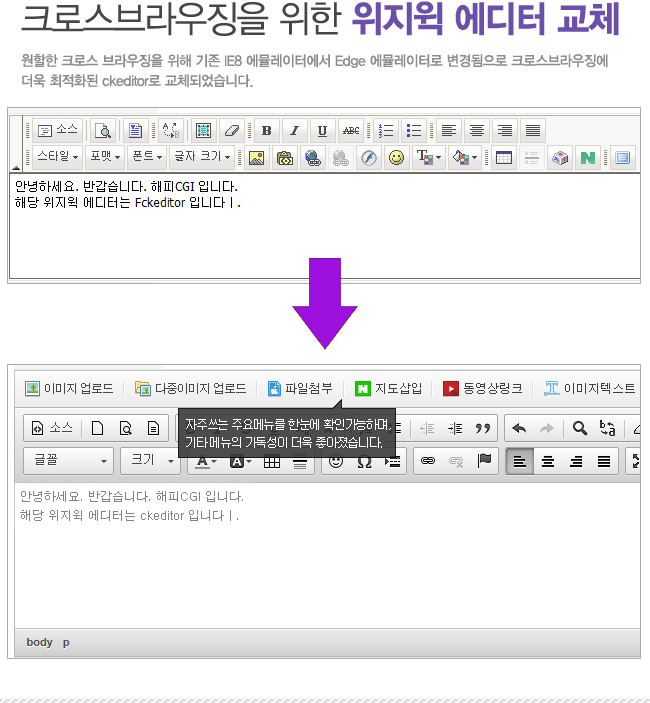Open the background color paint bucket dropdown
This screenshot has height=703, width=650.
pyautogui.click(x=465, y=158)
